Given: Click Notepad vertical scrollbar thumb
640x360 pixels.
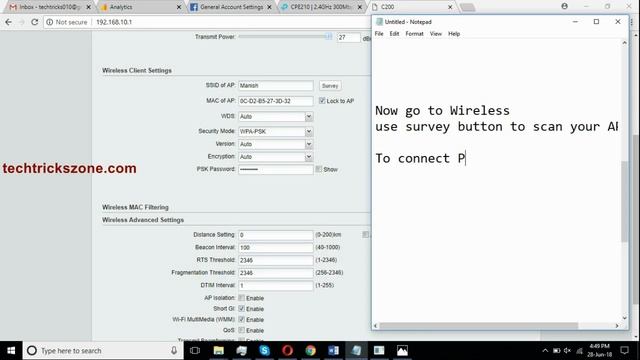Looking at the screenshot, I should click(624, 202).
